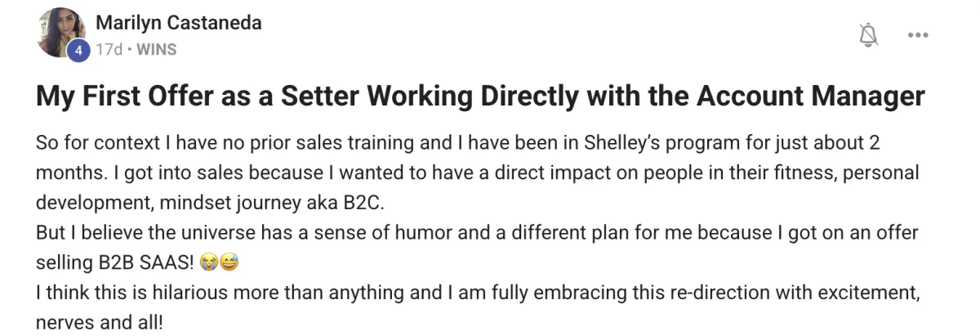This screenshot has width=980, height=336.
Task: Open the Marilyn Castaneda name link
Action: click(179, 23)
